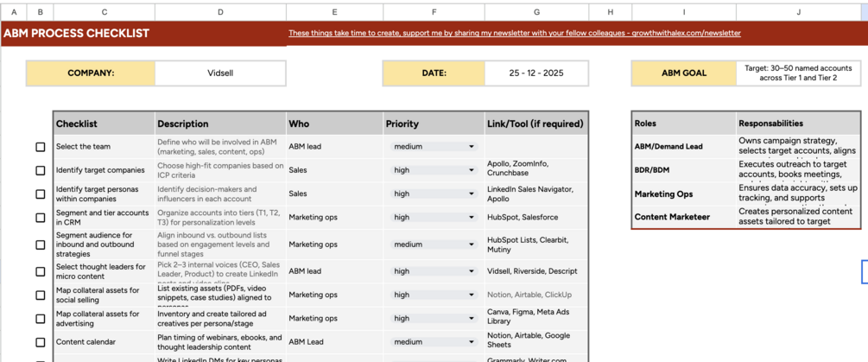Check Map collateral assets for advertising checkbox

(41, 319)
